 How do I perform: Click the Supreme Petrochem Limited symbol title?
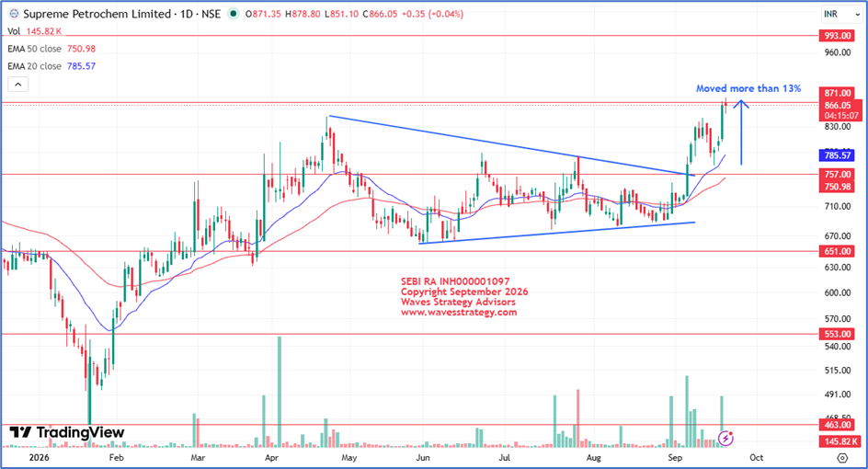coord(97,14)
